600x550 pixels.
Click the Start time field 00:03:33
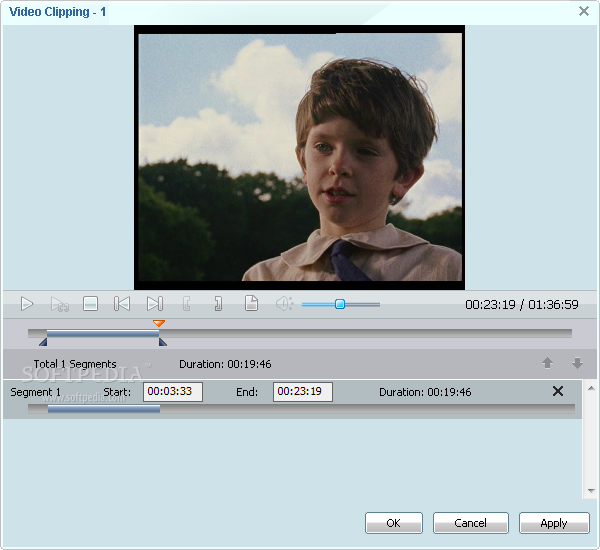point(173,392)
